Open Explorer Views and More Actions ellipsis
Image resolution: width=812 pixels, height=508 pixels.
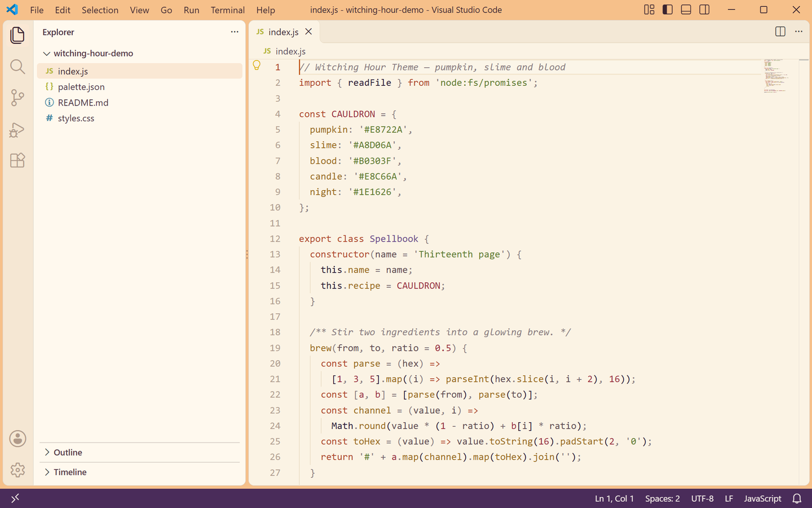pyautogui.click(x=235, y=32)
